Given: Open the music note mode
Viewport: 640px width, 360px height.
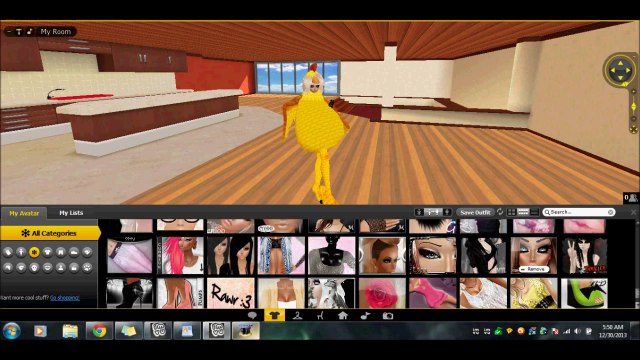Looking at the screenshot, I should (x=365, y=316).
